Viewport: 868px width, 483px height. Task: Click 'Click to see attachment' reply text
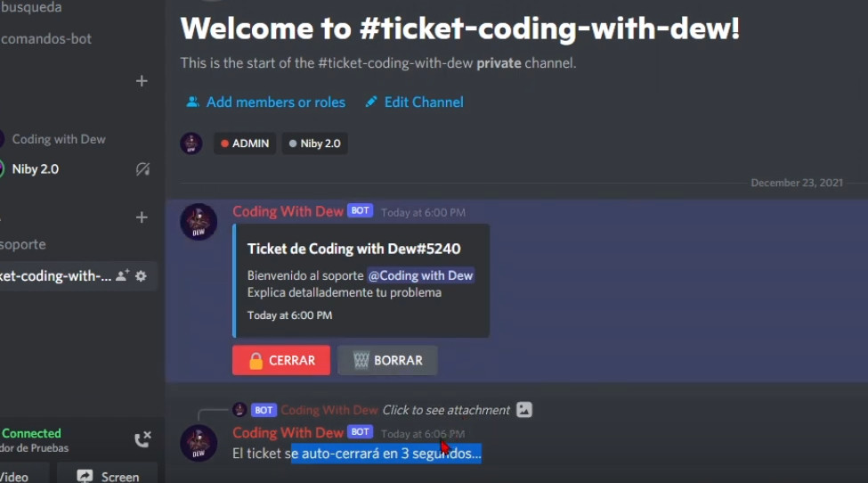(x=446, y=410)
